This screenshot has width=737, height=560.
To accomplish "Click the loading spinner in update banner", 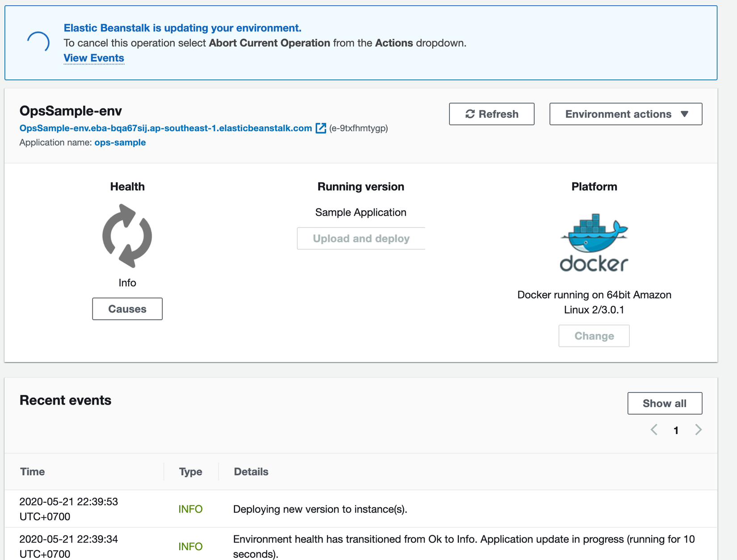I will coord(38,42).
